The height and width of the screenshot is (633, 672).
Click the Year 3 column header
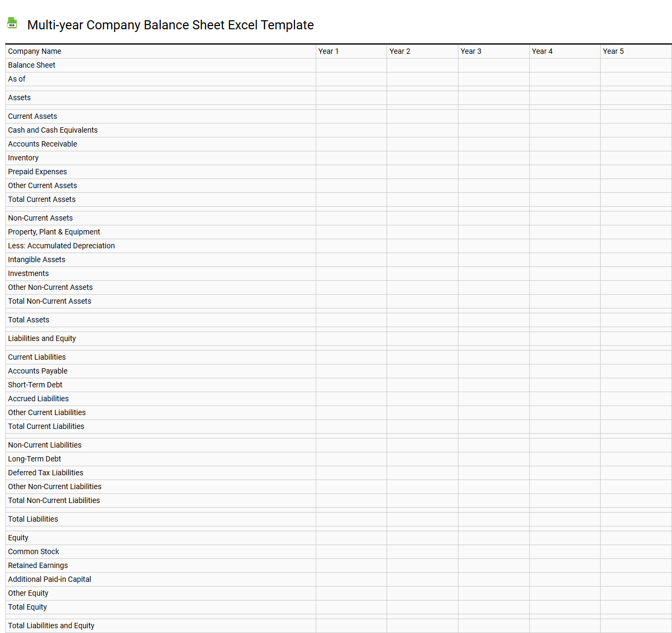pos(471,51)
